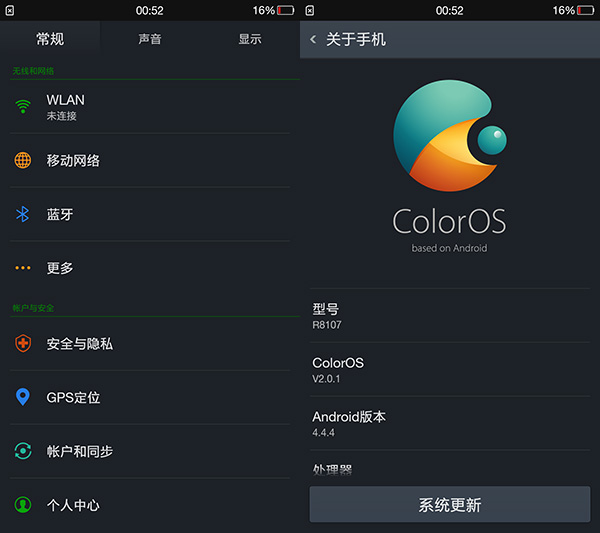Tap the personal center user icon
This screenshot has height=533, width=600.
(x=23, y=505)
